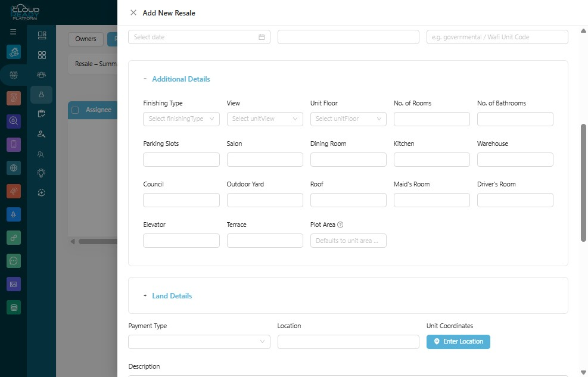Click the Plot Area help question icon
Image resolution: width=588 pixels, height=377 pixels.
coord(340,225)
